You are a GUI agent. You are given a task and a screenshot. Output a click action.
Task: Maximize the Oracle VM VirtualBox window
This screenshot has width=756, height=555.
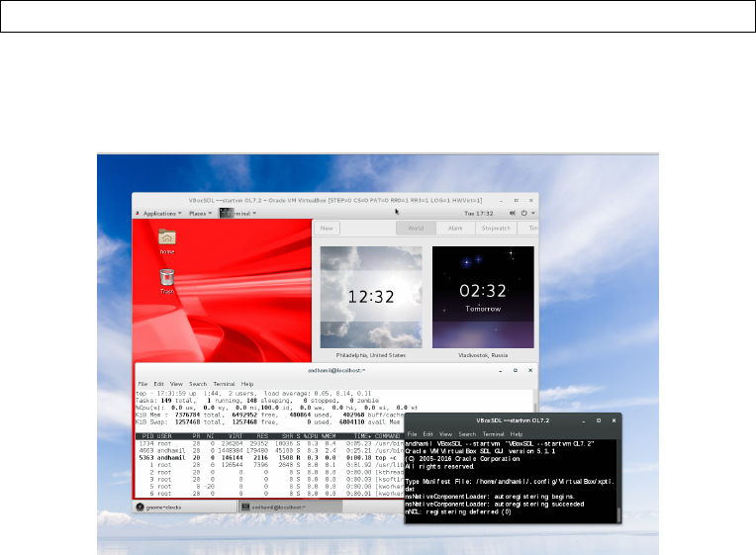tap(516, 200)
